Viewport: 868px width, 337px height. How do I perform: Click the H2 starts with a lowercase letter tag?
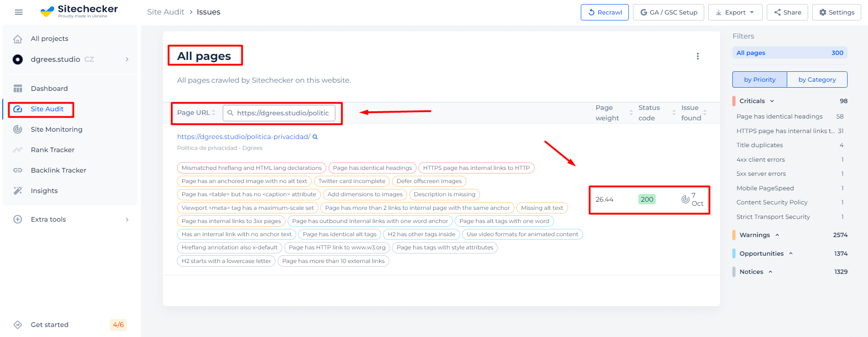point(226,261)
